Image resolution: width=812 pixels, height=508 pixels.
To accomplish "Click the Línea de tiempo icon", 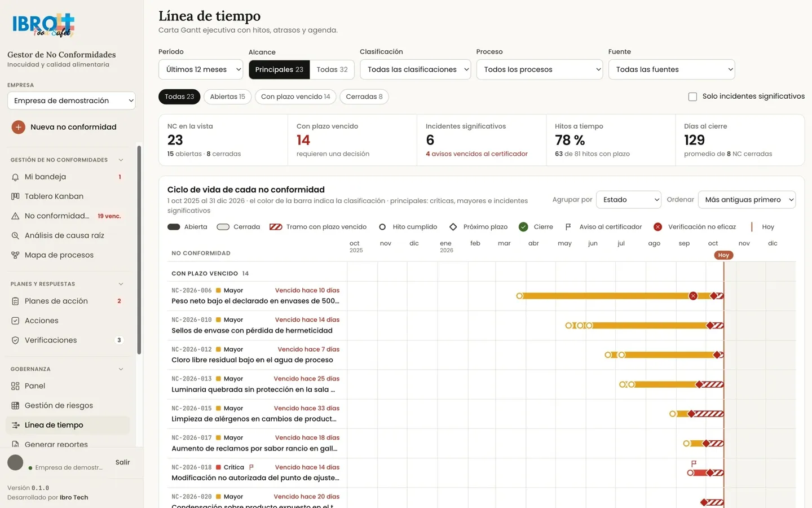I will coord(15,425).
